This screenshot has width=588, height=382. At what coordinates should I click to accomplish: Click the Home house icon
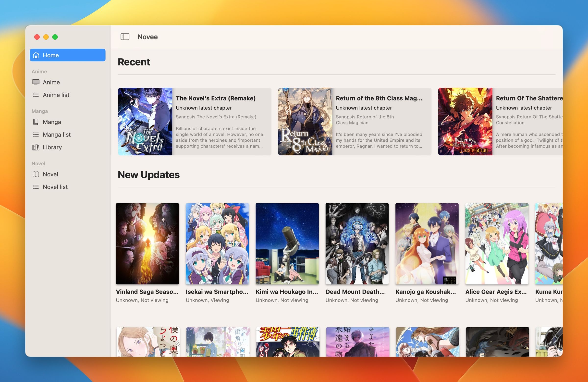36,55
